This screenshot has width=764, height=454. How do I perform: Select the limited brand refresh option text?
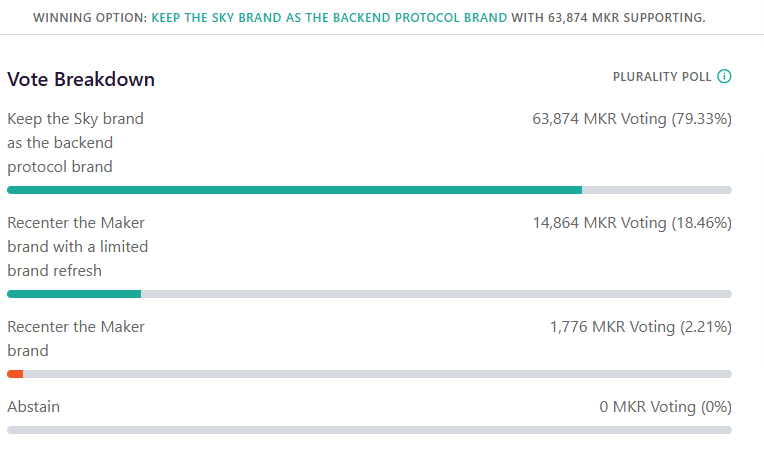[77, 246]
